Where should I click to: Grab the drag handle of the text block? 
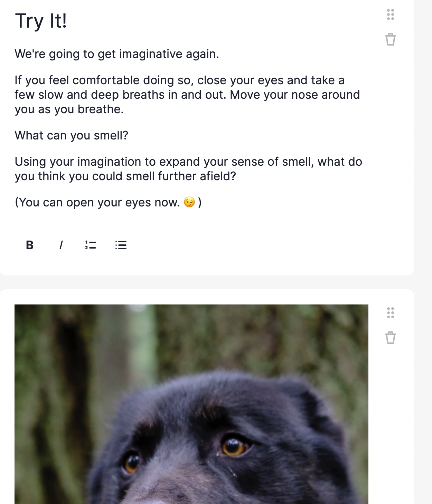[391, 15]
